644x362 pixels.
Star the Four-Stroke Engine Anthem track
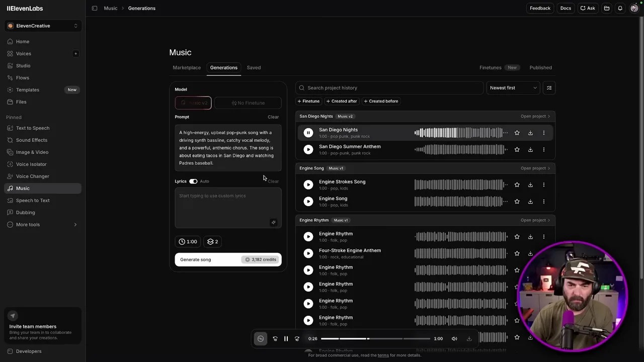coord(517,253)
